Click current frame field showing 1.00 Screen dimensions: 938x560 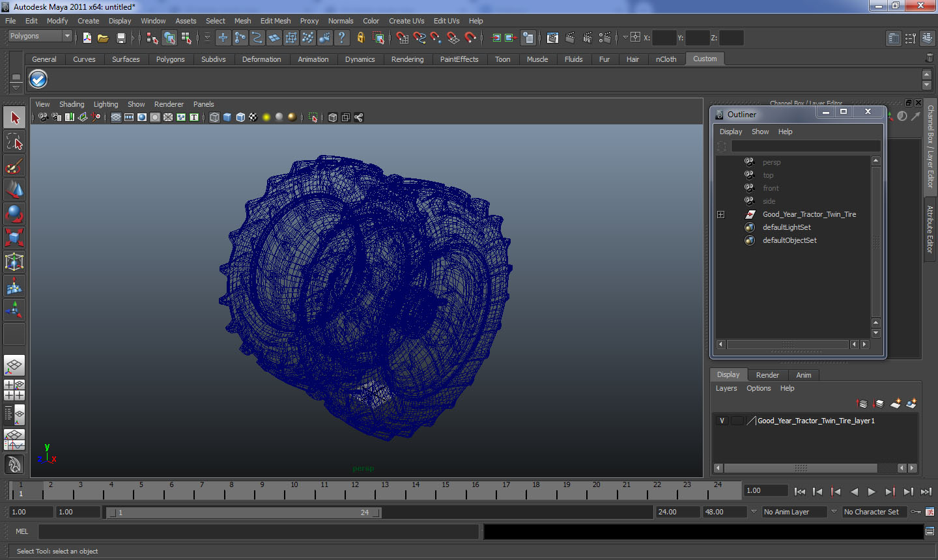click(x=766, y=490)
